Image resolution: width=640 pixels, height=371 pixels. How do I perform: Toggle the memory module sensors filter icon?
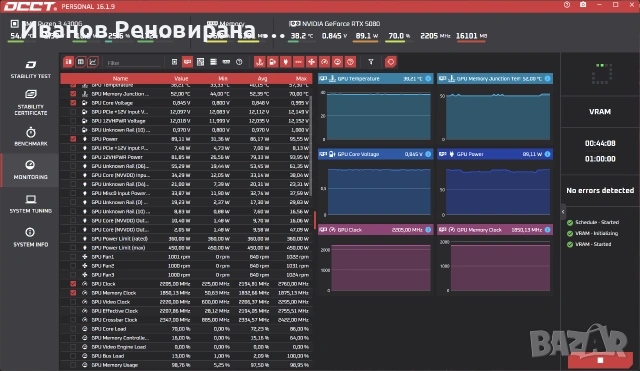pos(226,62)
